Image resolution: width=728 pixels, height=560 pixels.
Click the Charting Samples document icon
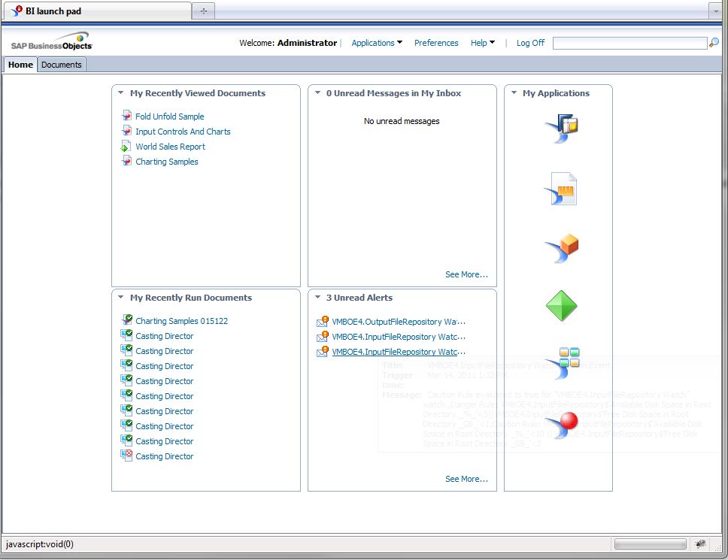tap(126, 161)
